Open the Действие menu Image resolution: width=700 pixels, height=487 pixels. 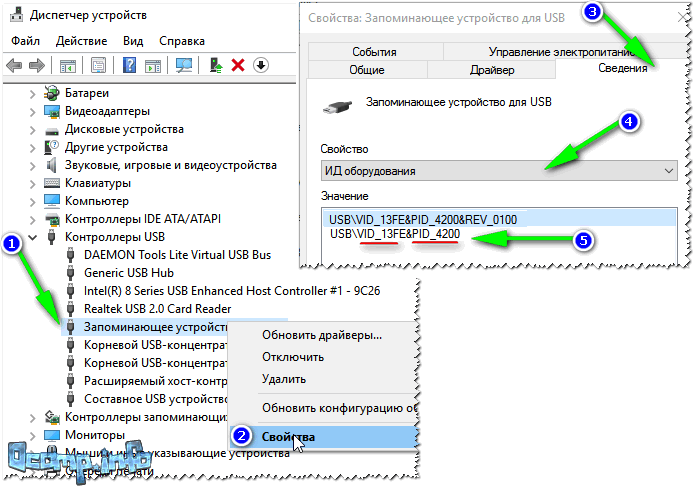point(81,41)
